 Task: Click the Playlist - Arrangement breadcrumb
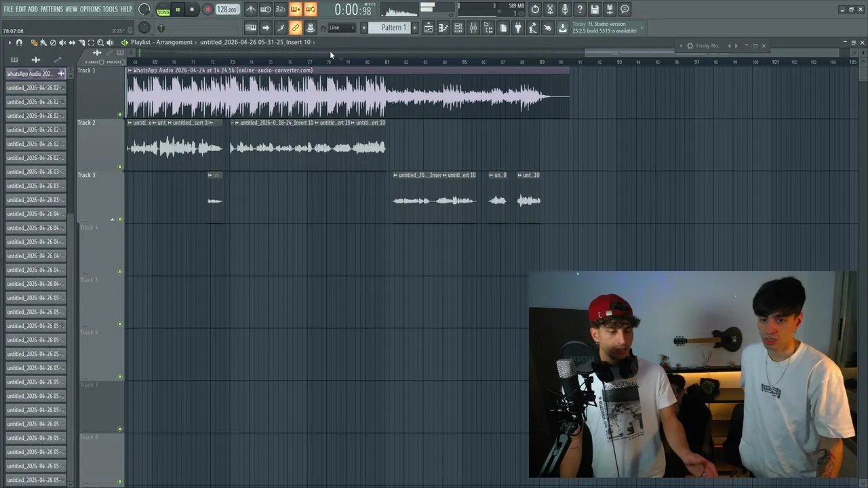pos(161,42)
